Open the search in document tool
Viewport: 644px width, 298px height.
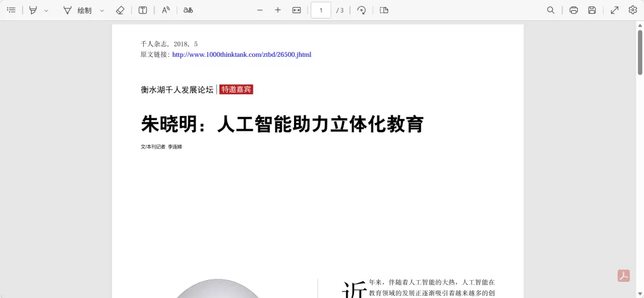[x=551, y=10]
